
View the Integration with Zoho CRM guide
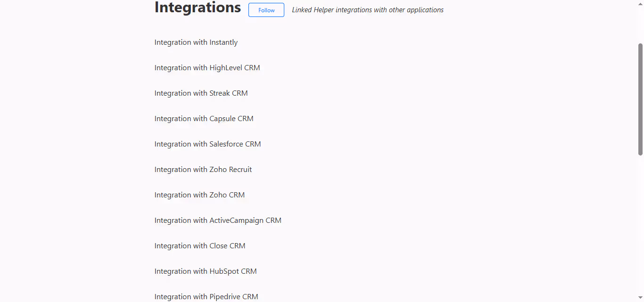199,195
